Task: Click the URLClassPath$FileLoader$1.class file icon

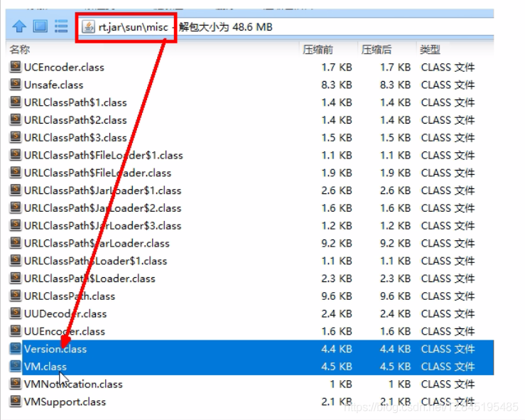Action: [x=15, y=154]
